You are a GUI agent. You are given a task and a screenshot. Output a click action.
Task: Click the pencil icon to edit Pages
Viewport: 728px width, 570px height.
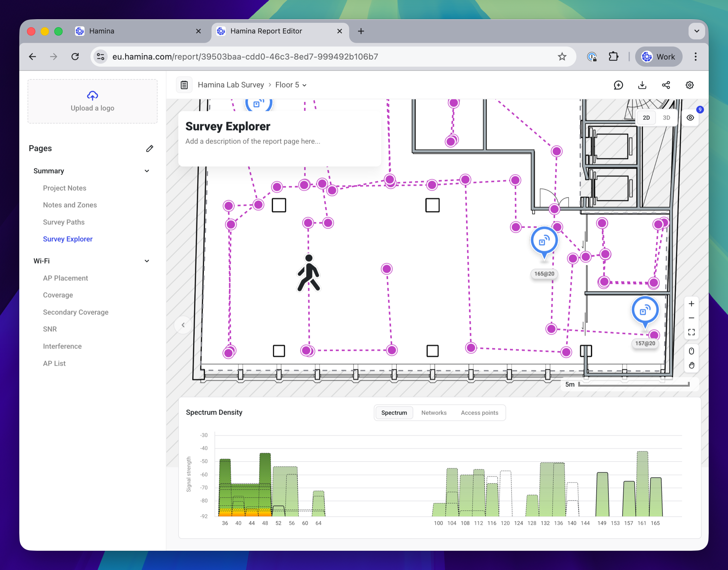pos(149,148)
